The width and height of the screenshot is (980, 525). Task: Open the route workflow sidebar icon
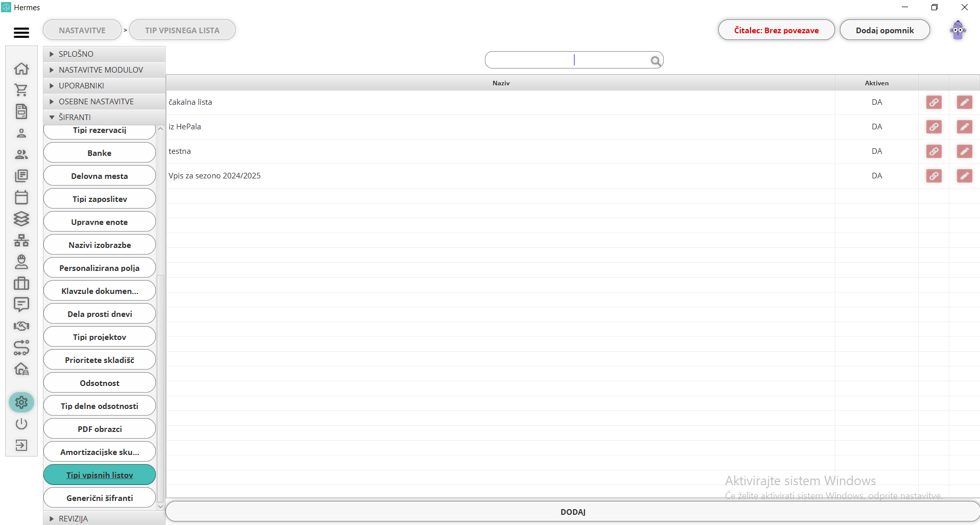pos(21,348)
